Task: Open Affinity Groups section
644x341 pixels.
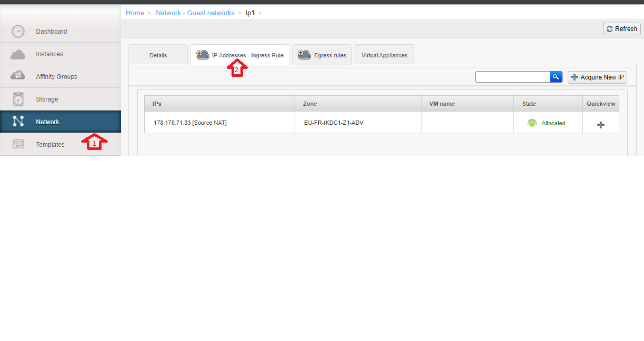Action: click(60, 76)
